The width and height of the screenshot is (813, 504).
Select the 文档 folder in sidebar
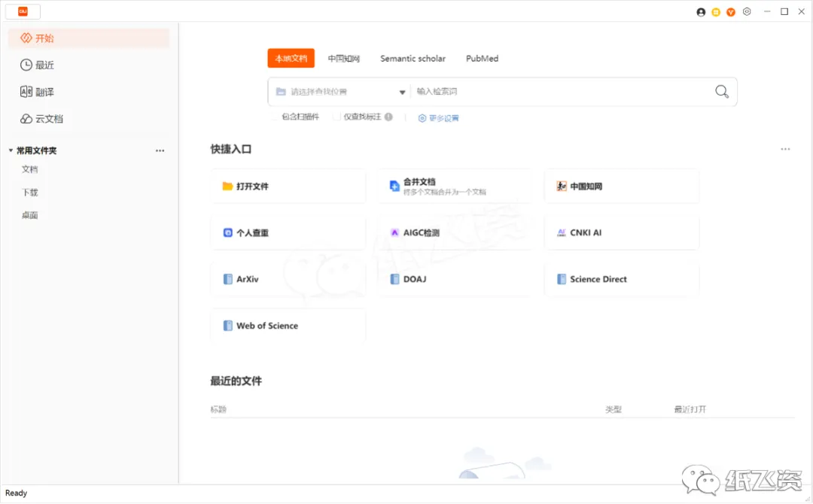(29, 169)
